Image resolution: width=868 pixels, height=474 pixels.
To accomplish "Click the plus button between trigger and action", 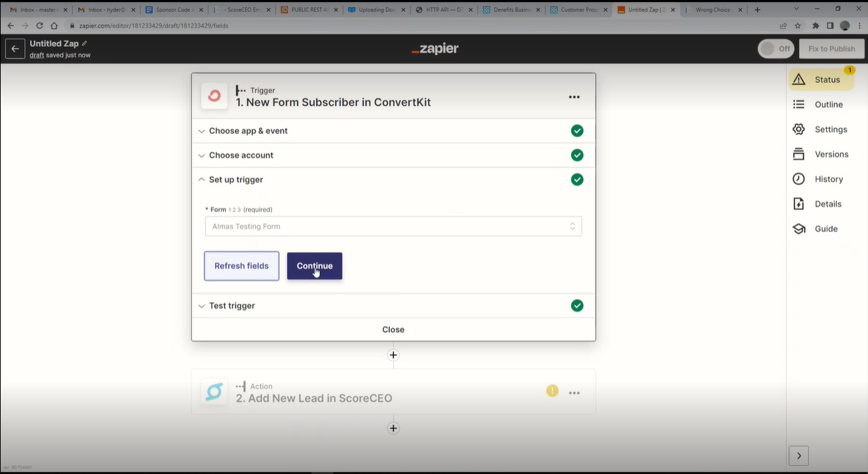I will [393, 355].
